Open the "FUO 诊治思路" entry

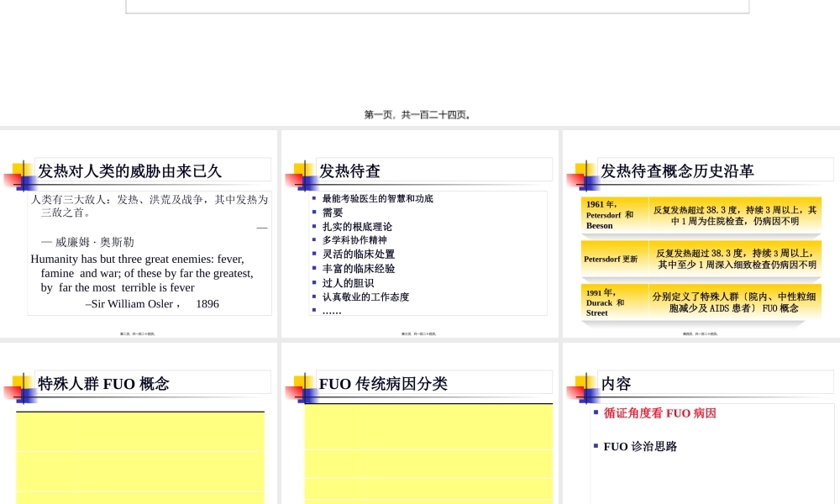click(x=639, y=446)
